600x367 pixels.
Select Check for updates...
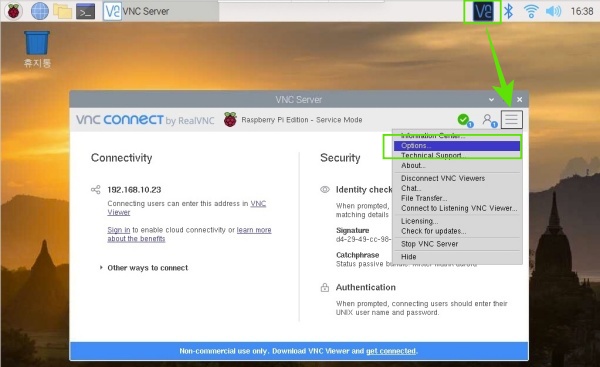[457, 231]
